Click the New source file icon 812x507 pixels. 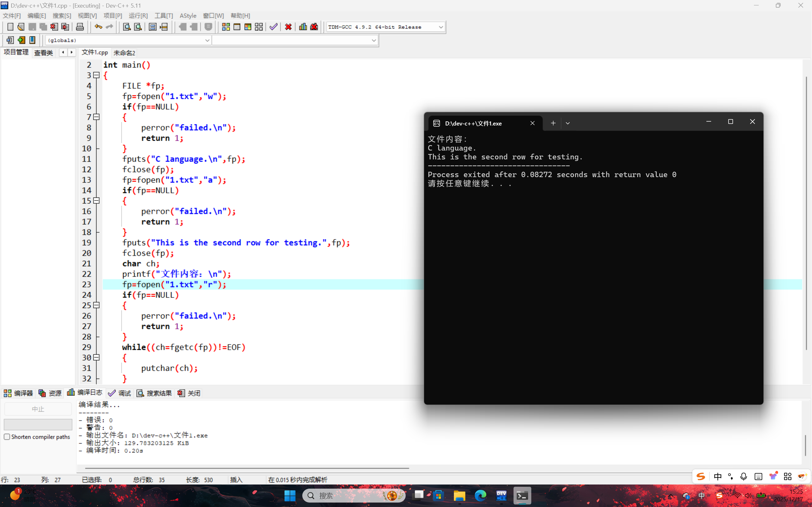tap(10, 27)
